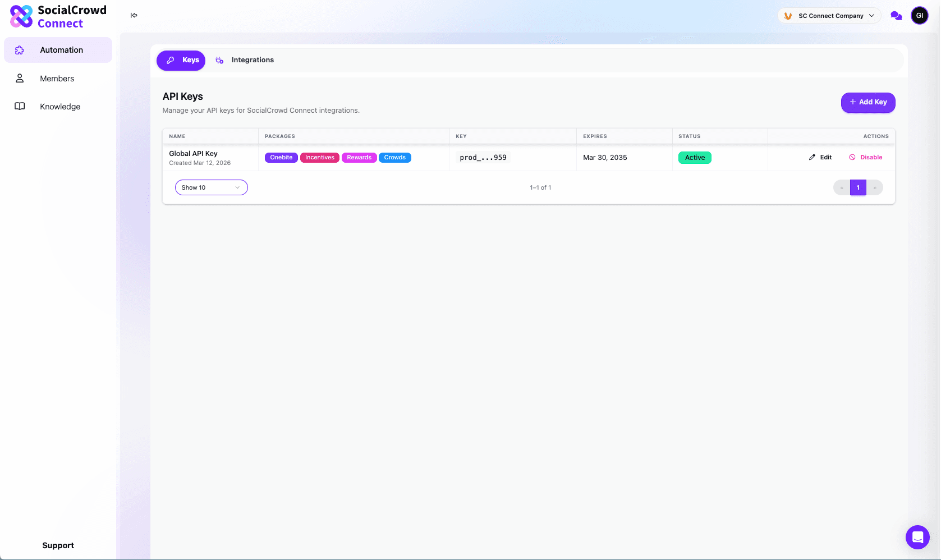Image resolution: width=941 pixels, height=560 pixels.
Task: Click the Created Mar 12, 2026 text
Action: click(200, 163)
